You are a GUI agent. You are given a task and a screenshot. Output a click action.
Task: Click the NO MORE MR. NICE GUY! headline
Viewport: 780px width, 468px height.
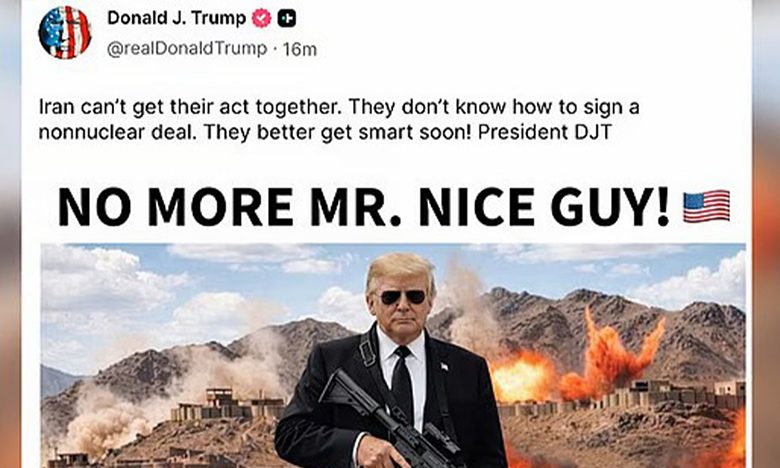(364, 207)
